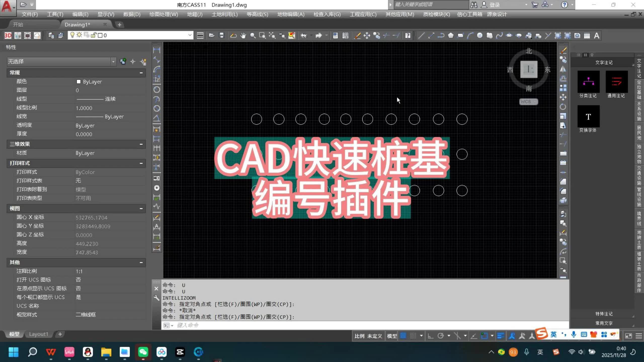Collapse the 常规 properties section

[141, 73]
